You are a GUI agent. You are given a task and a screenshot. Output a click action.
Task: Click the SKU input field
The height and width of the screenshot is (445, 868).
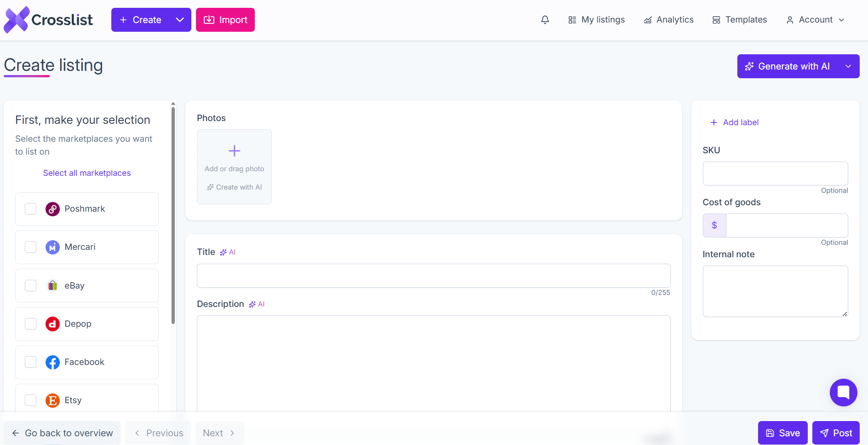[776, 173]
